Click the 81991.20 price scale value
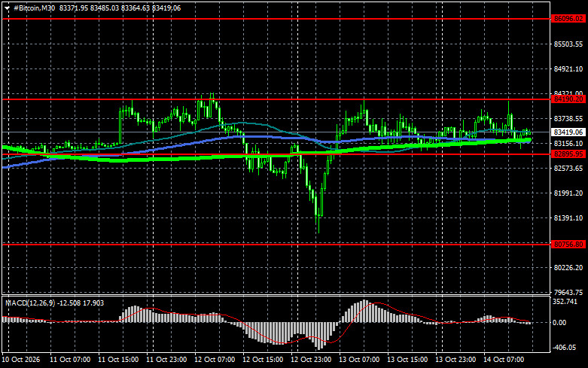588x368 pixels. [x=568, y=193]
